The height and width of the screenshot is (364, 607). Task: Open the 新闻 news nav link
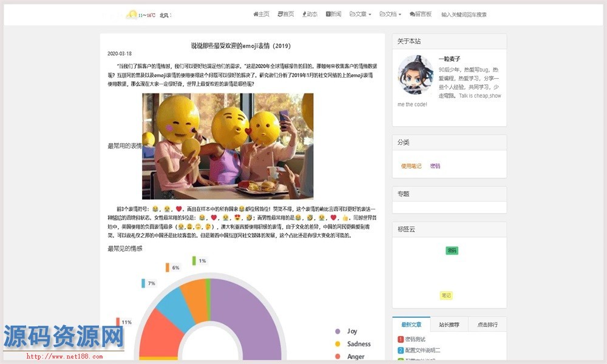click(333, 15)
